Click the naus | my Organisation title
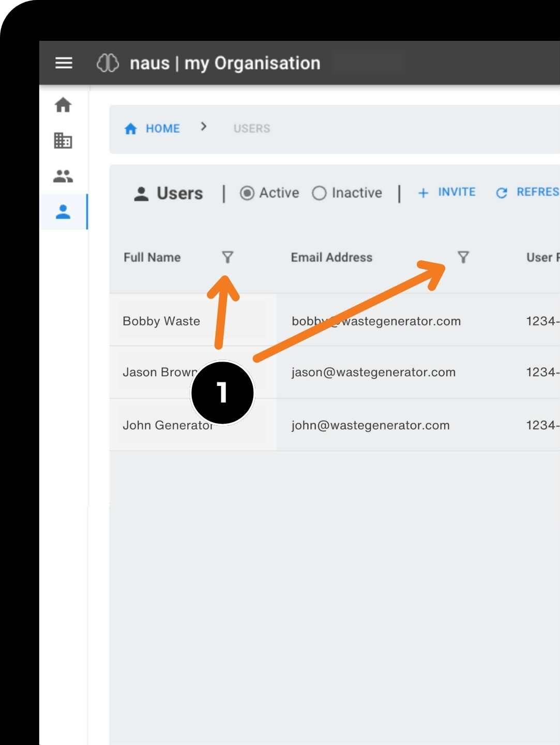Screen dimensions: 560x745 [x=225, y=63]
